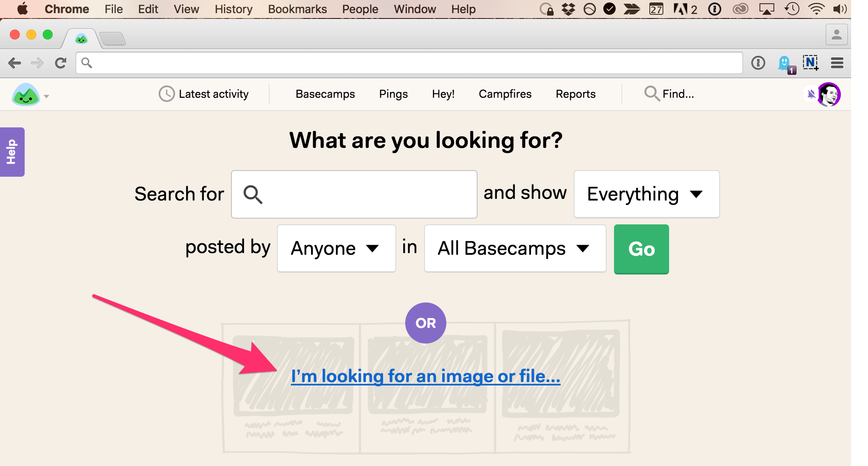Open the Anyone posted-by dropdown
This screenshot has width=868, height=466.
[x=336, y=248]
